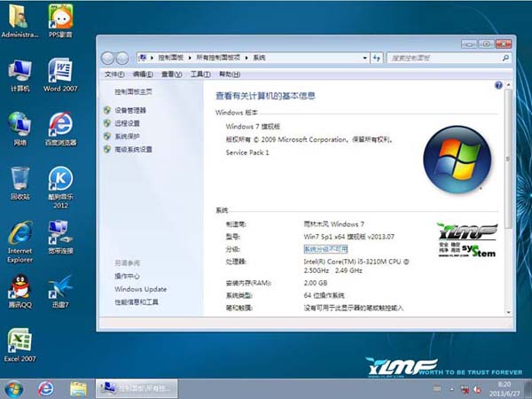Click the help question mark icon

pos(498,86)
